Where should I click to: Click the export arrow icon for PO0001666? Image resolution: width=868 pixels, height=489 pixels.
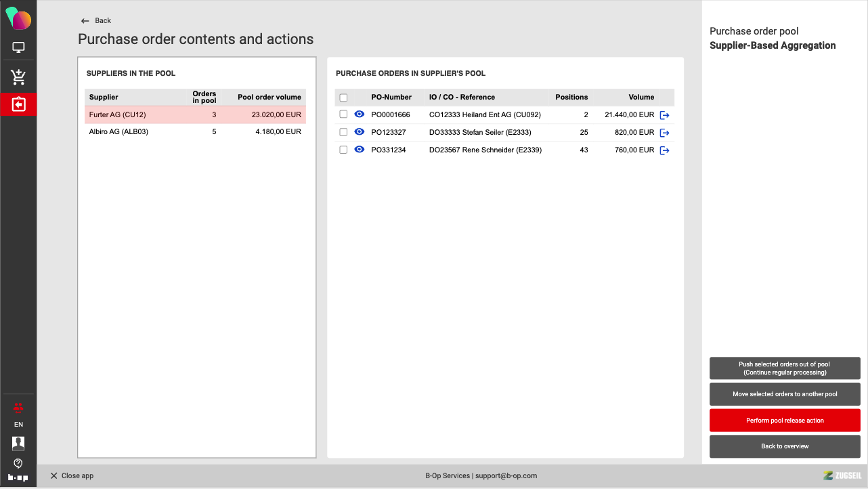[664, 115]
